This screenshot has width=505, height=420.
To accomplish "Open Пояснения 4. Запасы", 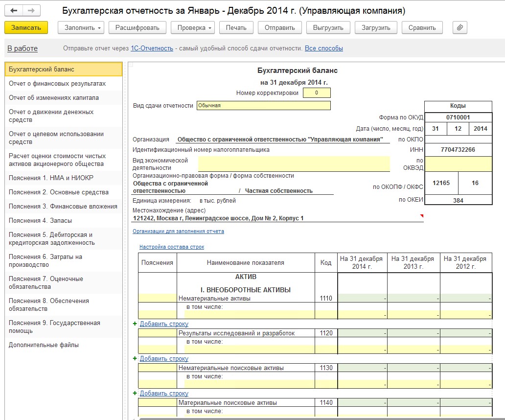I will pyautogui.click(x=64, y=220).
